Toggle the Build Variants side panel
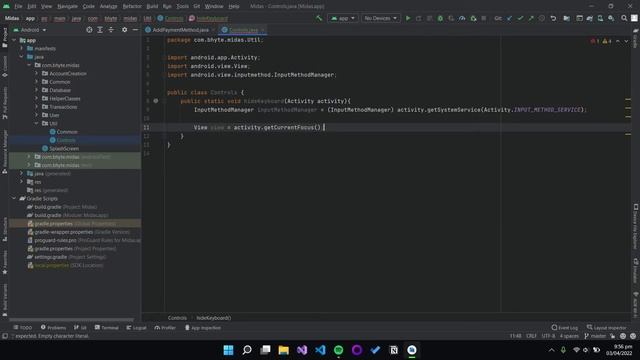 4,300
